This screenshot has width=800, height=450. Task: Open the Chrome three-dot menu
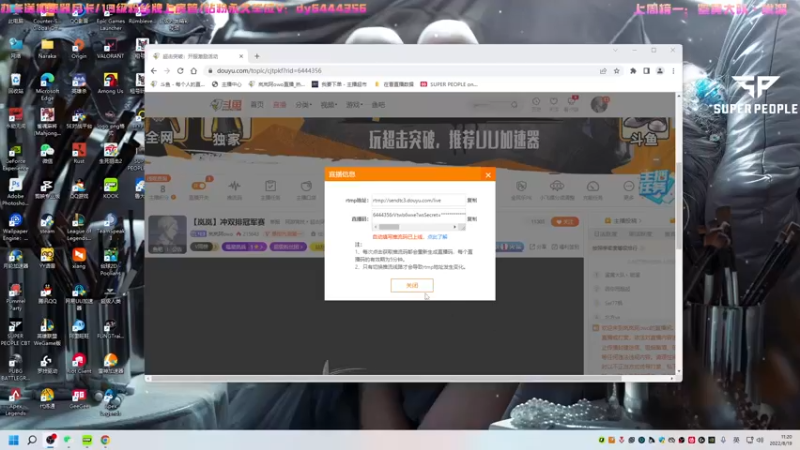[x=673, y=71]
